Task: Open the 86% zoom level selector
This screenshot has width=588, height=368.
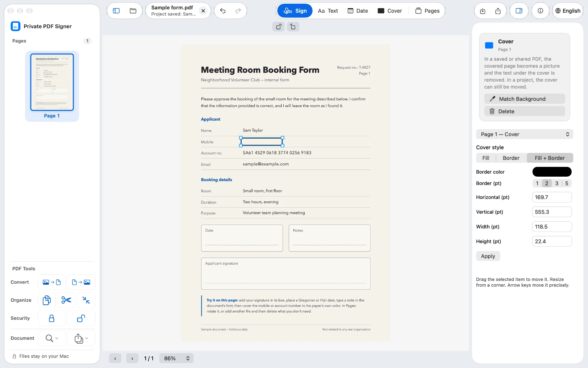Action: tap(176, 358)
